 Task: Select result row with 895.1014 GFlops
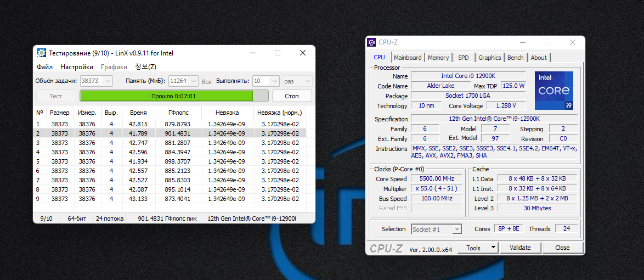click(x=170, y=189)
